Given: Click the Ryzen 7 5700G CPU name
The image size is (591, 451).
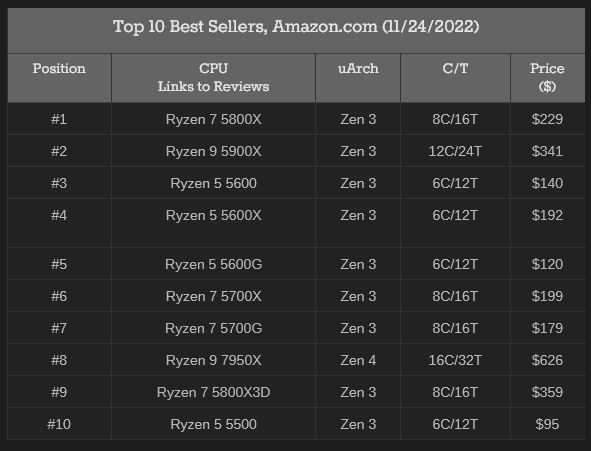Looking at the screenshot, I should (213, 329).
